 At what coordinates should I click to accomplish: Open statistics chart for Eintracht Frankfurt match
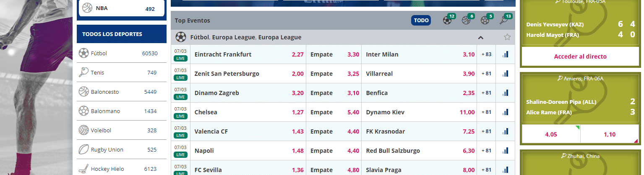pos(505,54)
